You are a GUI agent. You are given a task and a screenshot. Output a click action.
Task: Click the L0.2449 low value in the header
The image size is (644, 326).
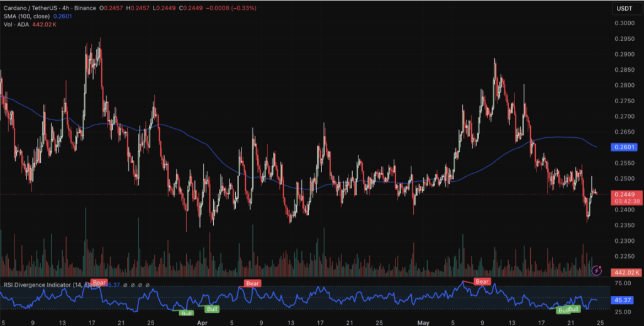click(164, 8)
